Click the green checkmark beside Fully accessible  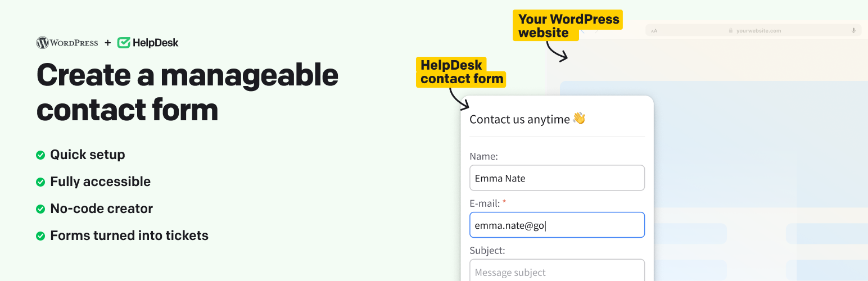[40, 182]
